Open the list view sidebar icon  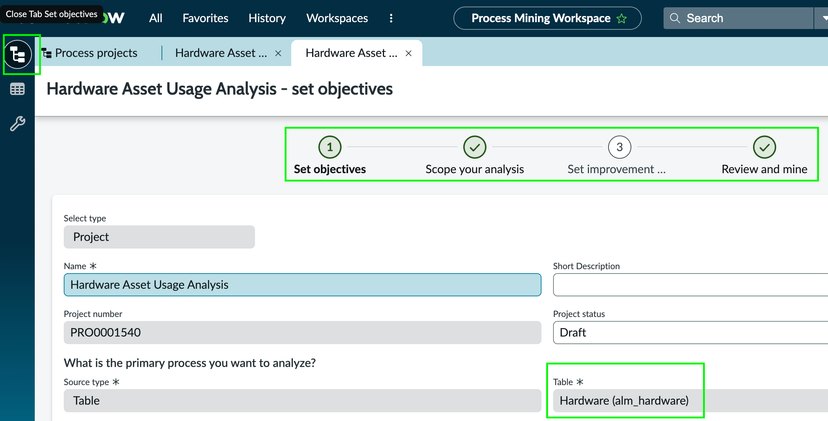coord(17,90)
